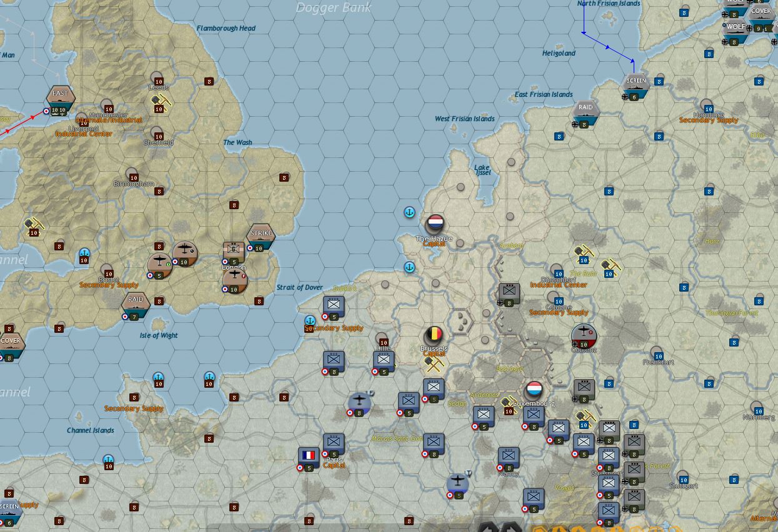Select the French army on Nancy
The height and width of the screenshot is (532, 778).
(x=509, y=458)
